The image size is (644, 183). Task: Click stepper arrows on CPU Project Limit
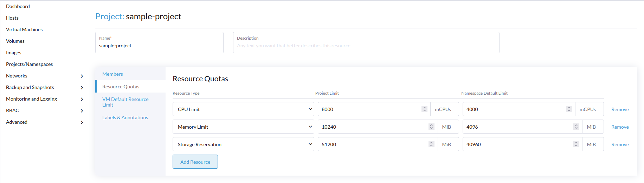(425, 109)
